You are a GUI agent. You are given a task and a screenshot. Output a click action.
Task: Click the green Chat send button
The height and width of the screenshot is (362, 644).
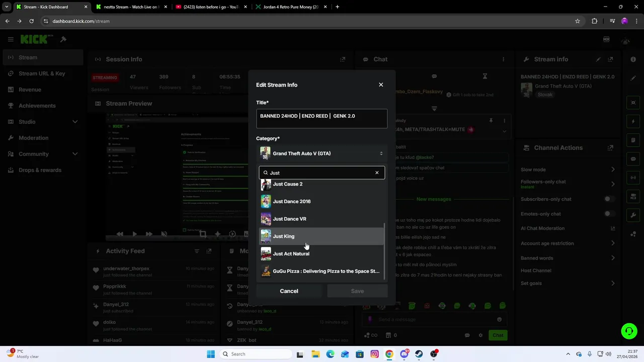coord(498,335)
